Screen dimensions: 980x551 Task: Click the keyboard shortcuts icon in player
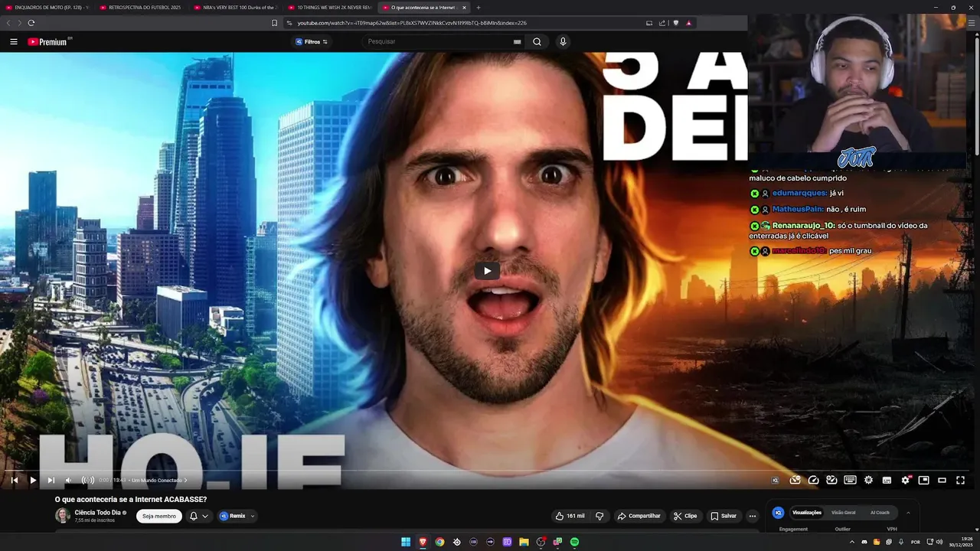850,480
